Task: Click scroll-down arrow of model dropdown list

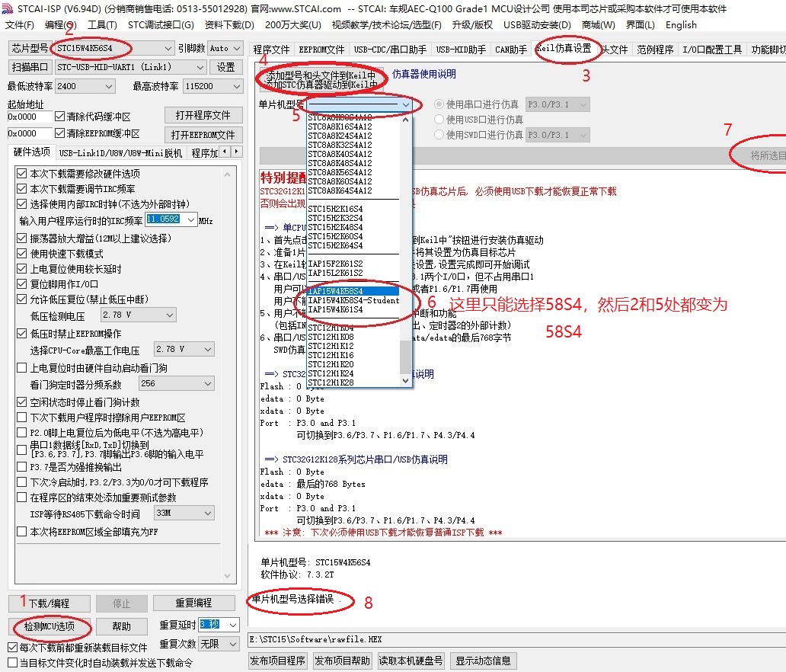Action: (x=405, y=381)
